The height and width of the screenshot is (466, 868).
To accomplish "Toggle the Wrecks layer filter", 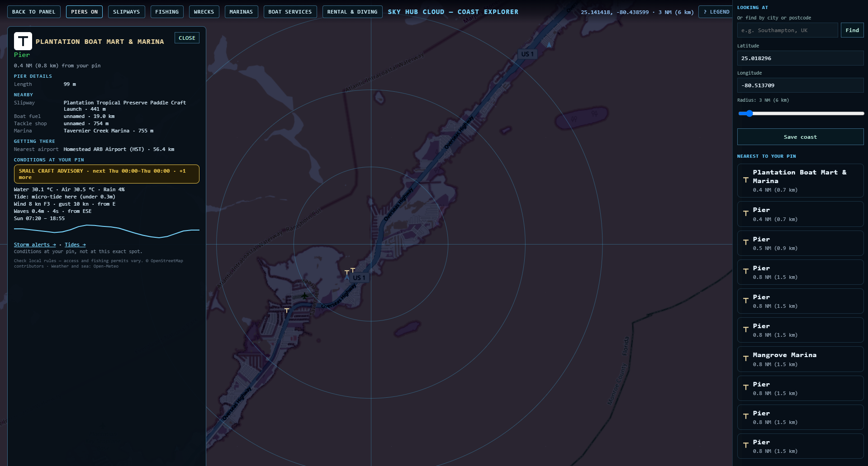I will click(204, 12).
